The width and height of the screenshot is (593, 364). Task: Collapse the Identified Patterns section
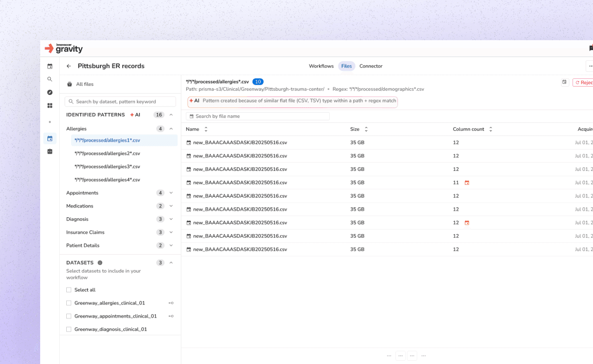[x=171, y=115]
